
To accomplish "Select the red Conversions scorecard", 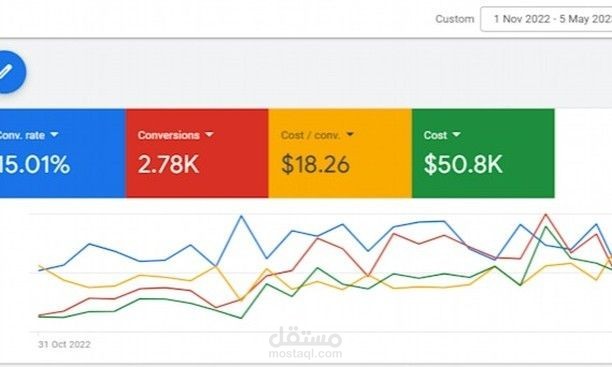I will (197, 153).
